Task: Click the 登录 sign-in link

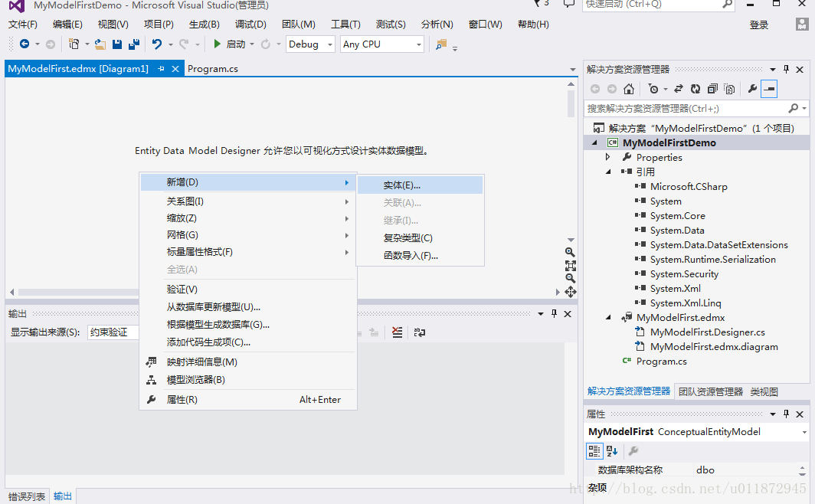Action: tap(759, 25)
